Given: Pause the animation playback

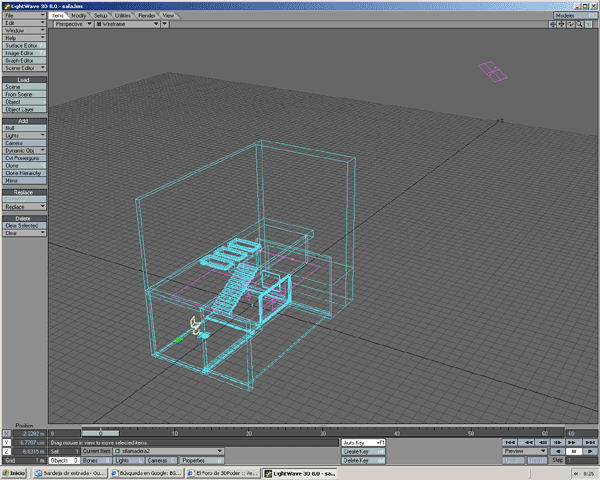Looking at the screenshot, I should click(x=574, y=451).
